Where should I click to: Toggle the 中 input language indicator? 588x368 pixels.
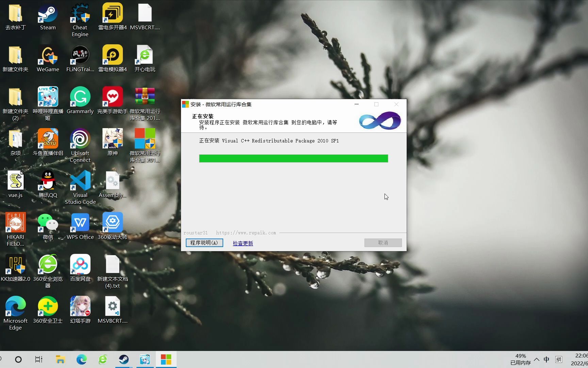click(x=546, y=359)
